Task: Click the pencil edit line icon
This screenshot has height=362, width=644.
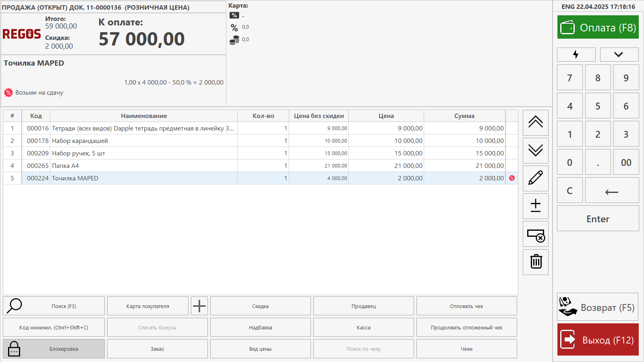Action: tap(535, 178)
